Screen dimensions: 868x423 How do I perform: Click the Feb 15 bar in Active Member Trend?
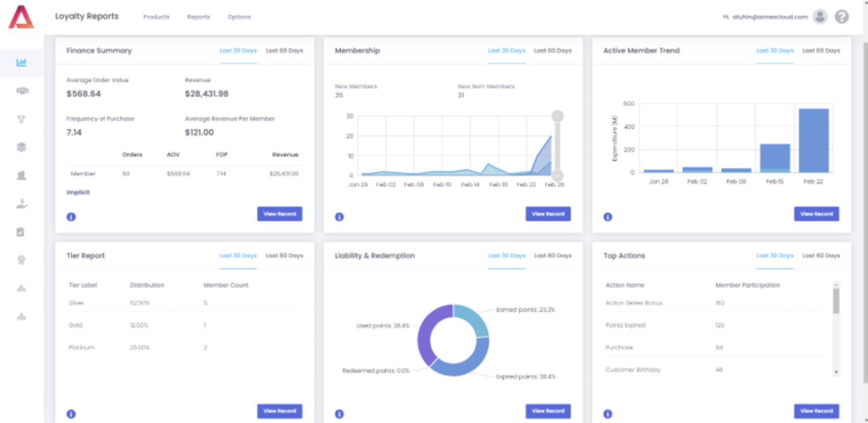775,158
